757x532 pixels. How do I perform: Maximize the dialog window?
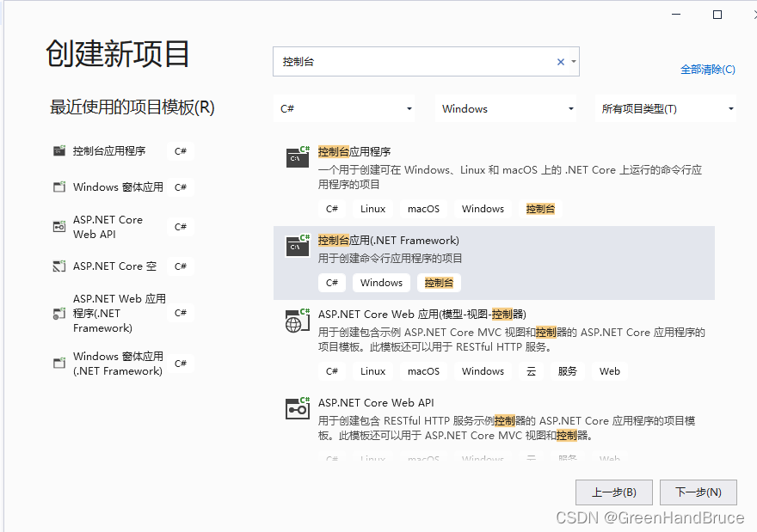pyautogui.click(x=717, y=15)
